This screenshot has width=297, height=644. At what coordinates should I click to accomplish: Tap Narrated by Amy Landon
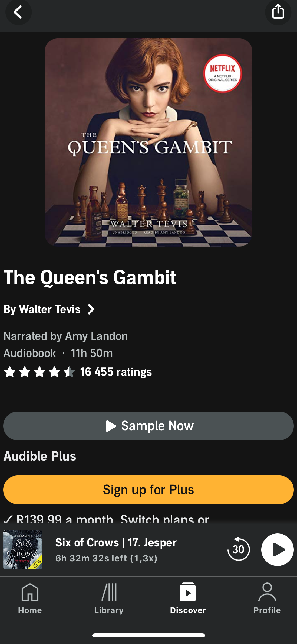coord(66,336)
